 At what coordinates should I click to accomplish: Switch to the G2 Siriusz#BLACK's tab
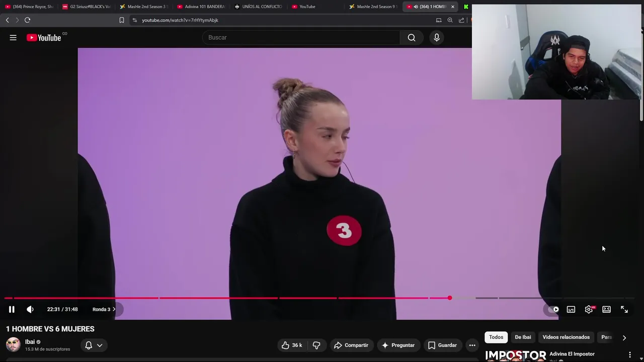pos(87,7)
